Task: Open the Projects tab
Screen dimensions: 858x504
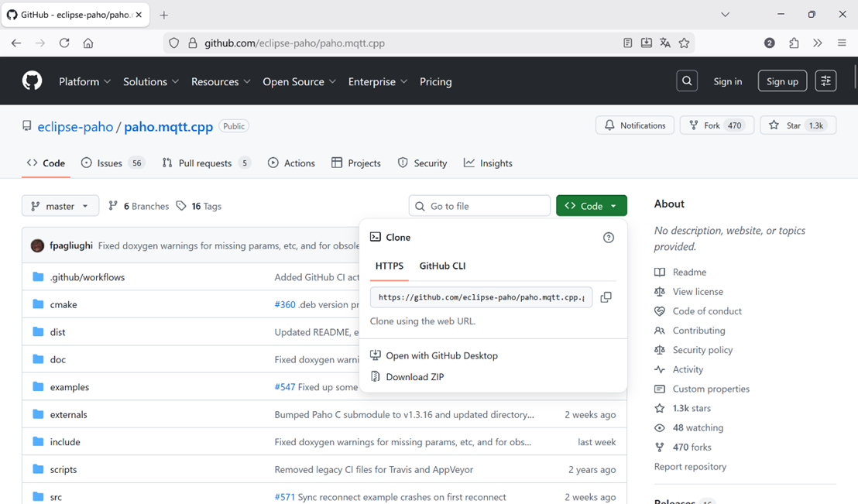Action: click(356, 163)
